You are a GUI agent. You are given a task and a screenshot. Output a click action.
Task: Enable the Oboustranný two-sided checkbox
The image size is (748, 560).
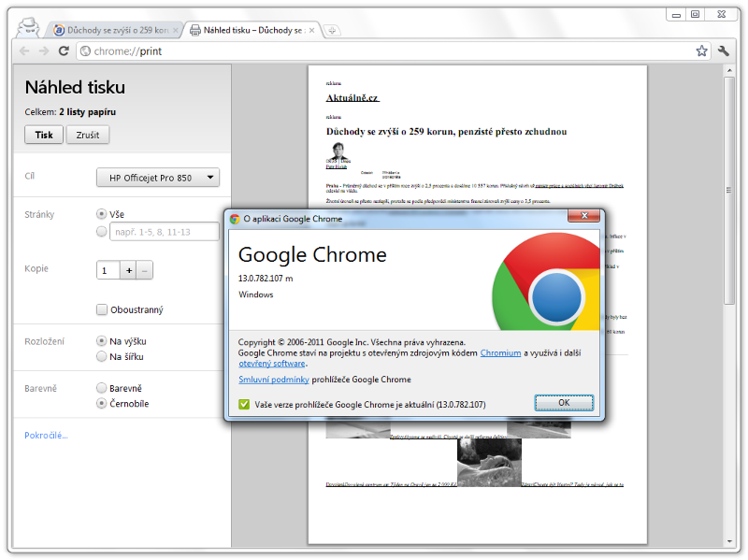coord(102,309)
